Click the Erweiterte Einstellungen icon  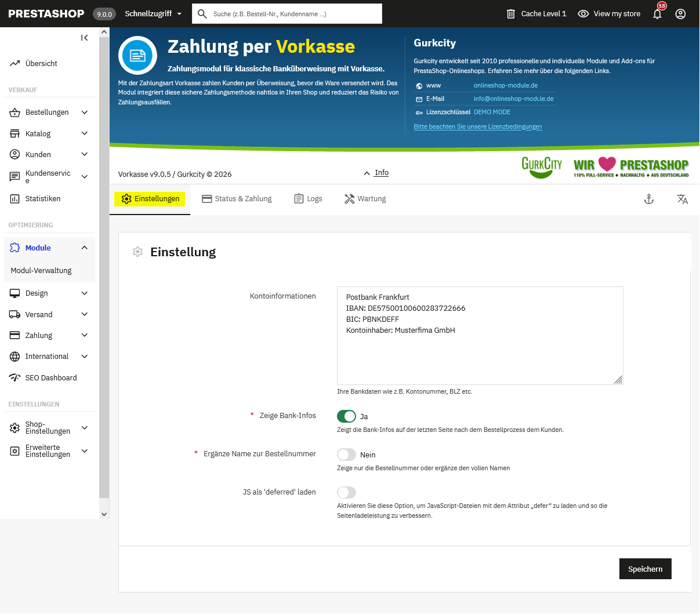coord(14,451)
